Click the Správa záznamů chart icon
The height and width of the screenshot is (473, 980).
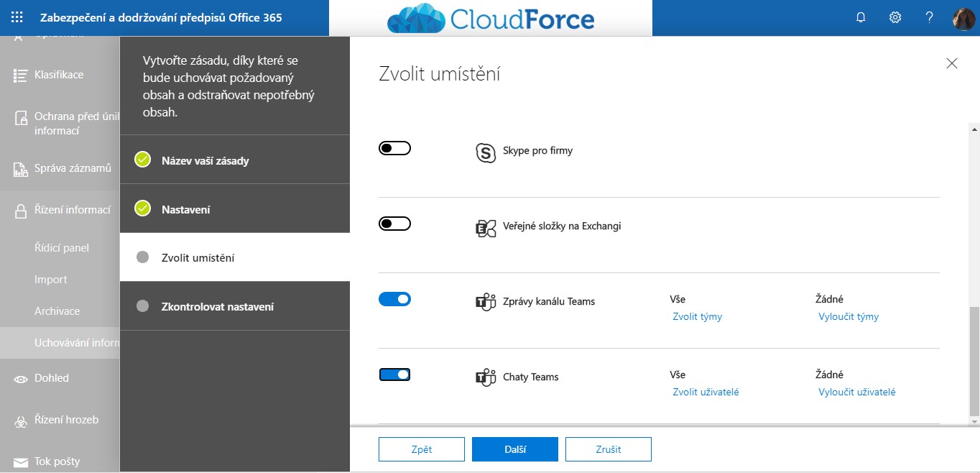coord(21,169)
